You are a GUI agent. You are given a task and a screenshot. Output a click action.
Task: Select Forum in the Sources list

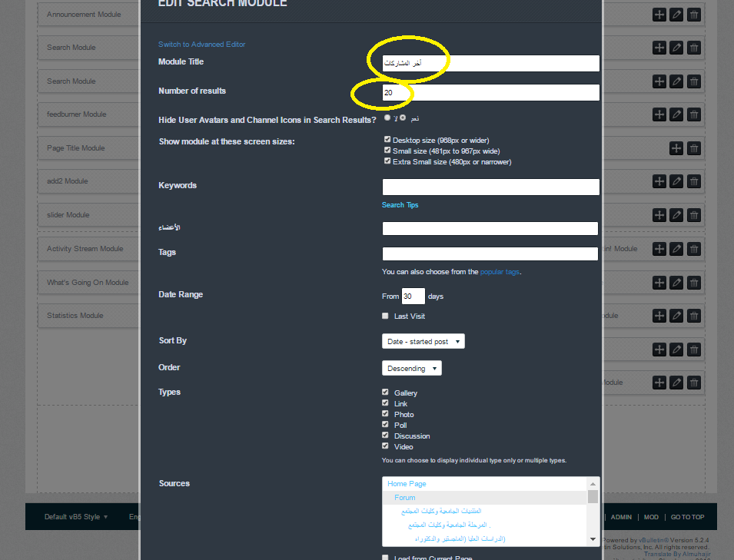(x=405, y=498)
